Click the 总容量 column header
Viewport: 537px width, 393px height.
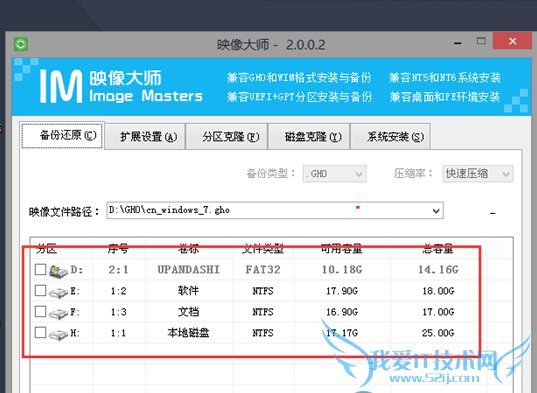coord(438,249)
